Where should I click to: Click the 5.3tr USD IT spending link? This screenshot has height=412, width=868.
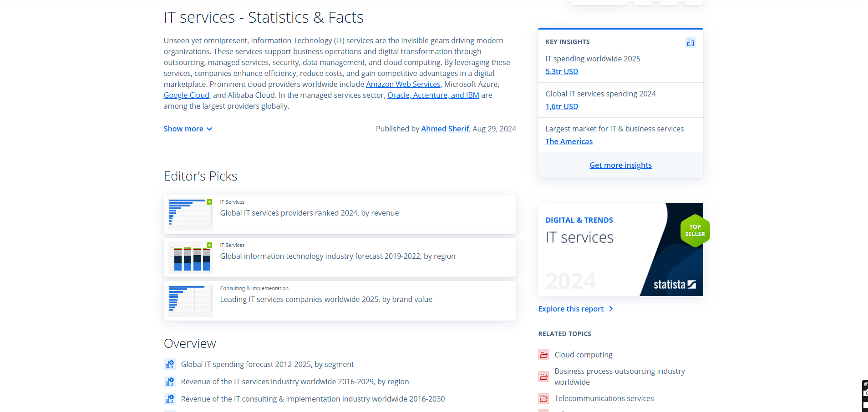click(562, 71)
